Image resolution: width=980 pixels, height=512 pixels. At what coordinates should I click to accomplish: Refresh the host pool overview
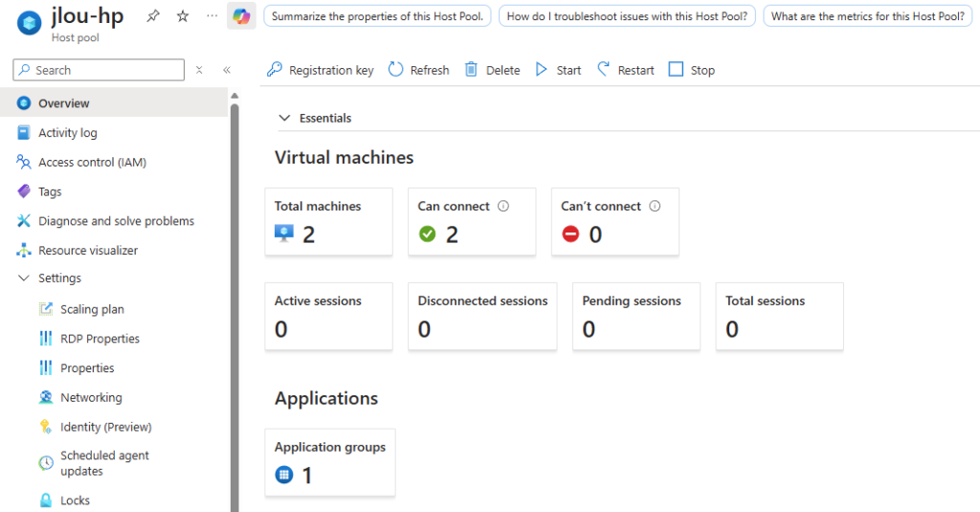418,70
